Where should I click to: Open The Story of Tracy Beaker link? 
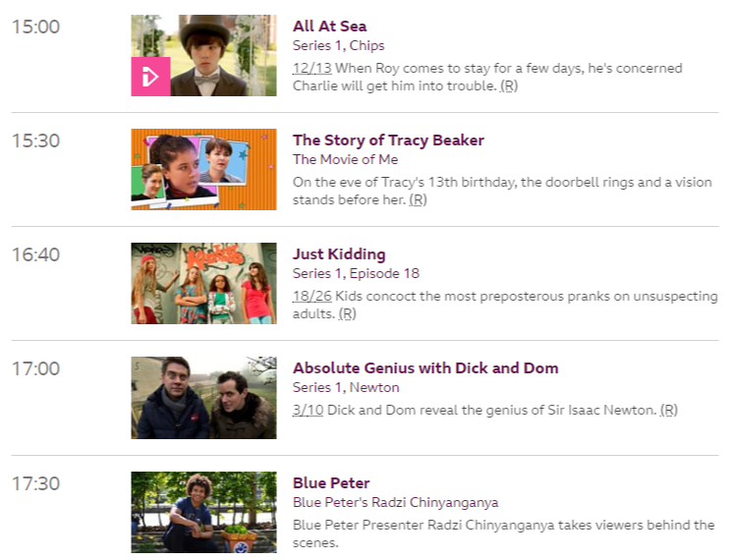tap(388, 140)
